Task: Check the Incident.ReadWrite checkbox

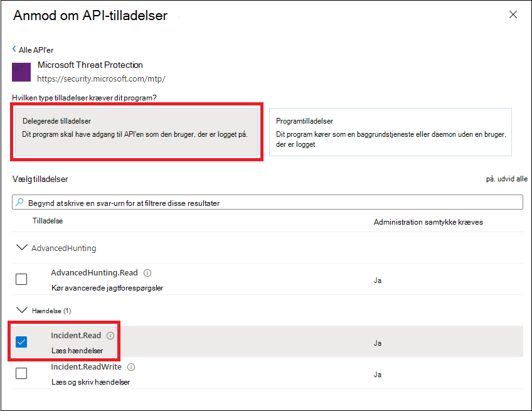Action: click(x=21, y=373)
